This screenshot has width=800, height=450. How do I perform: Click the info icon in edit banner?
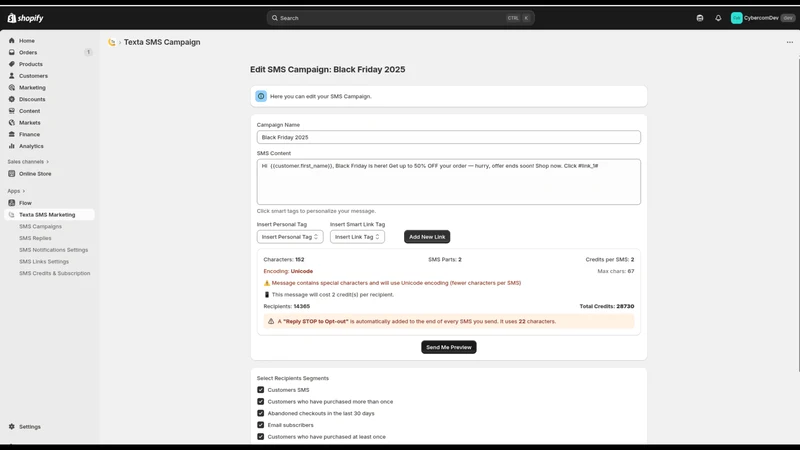point(261,96)
